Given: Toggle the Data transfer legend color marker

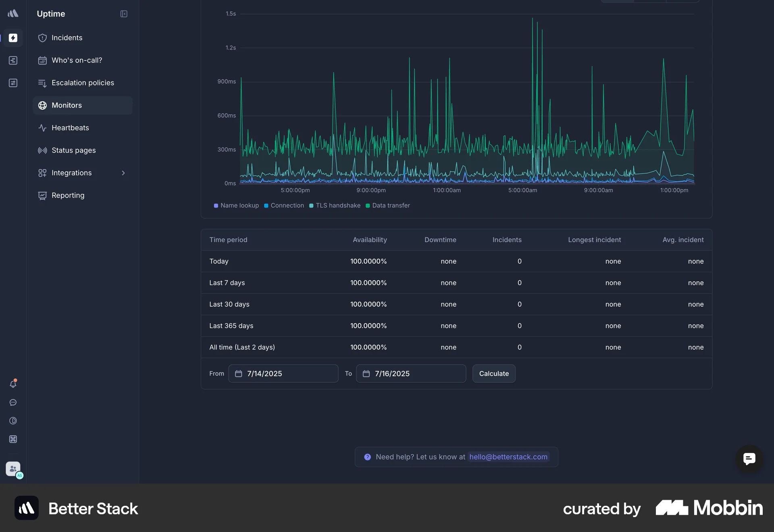Looking at the screenshot, I should [x=368, y=206].
